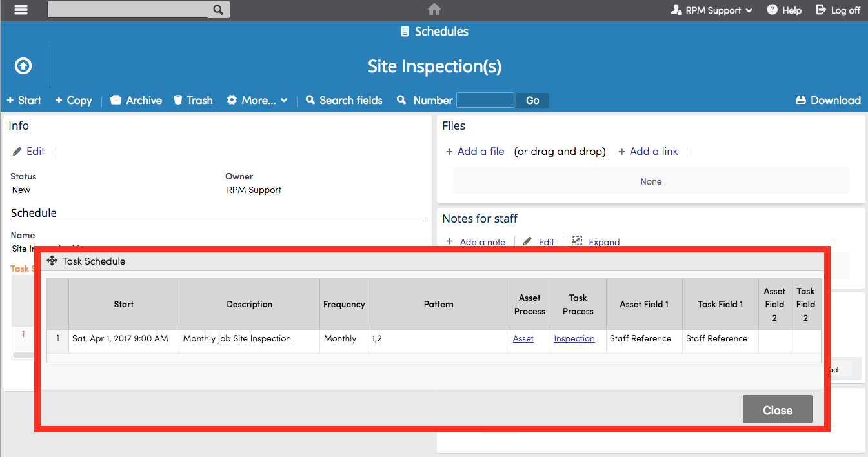Viewport: 868px width, 457px height.
Task: Click the Download action
Action: 829,100
